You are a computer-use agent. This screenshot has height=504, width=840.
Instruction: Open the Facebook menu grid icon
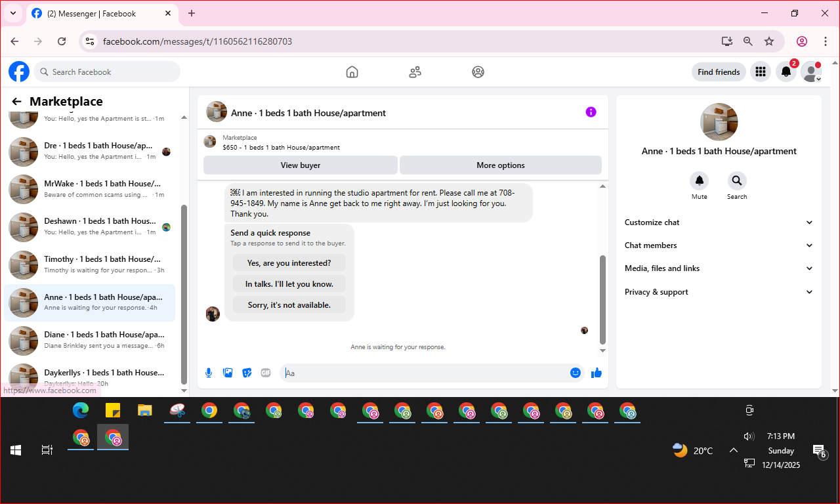(761, 72)
